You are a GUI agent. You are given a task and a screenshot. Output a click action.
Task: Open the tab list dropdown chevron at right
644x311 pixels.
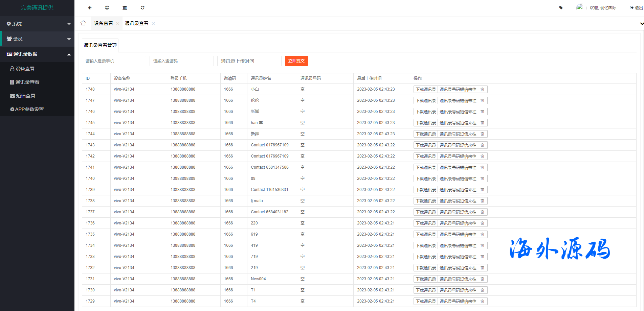pyautogui.click(x=641, y=24)
